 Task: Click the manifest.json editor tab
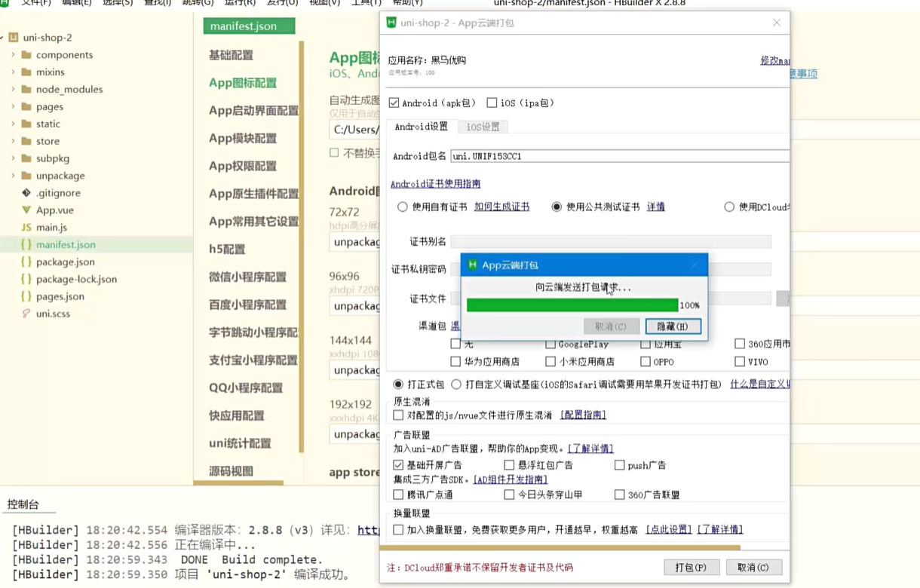(x=249, y=26)
